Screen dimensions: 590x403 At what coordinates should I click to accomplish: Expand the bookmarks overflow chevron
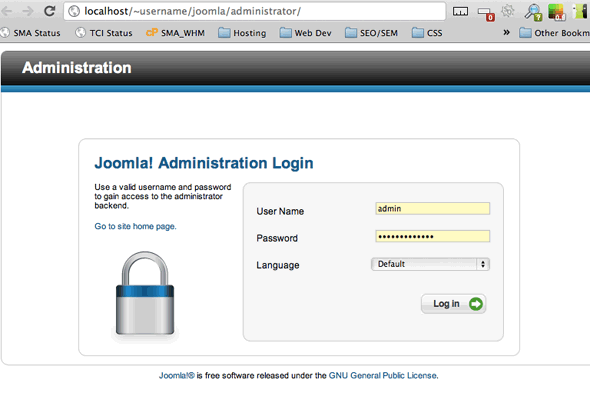(506, 32)
